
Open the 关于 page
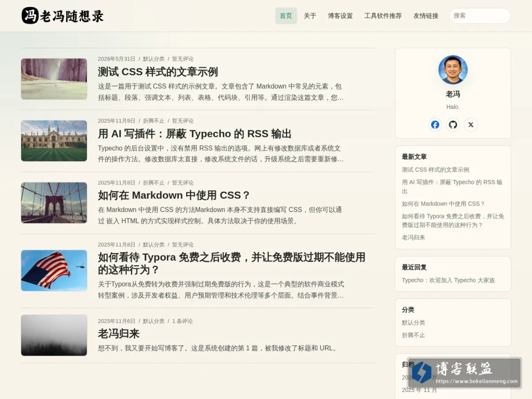(310, 16)
